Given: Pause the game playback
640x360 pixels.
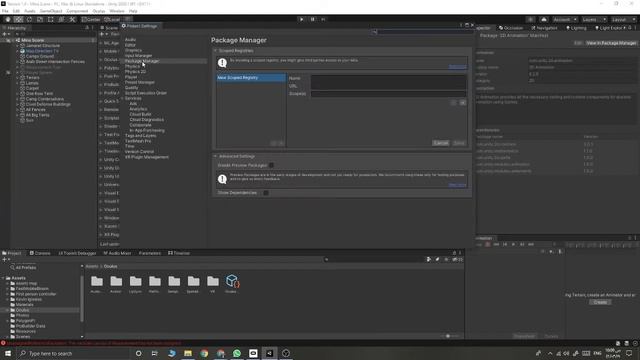Looking at the screenshot, I should [x=312, y=19].
